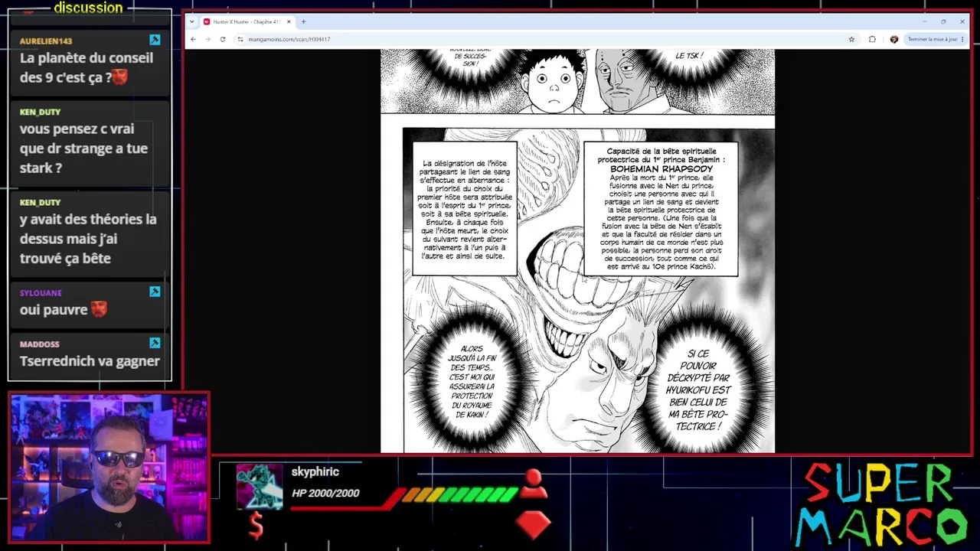
Task: Click the badge icon on AURELIEN143's message
Action: [x=155, y=40]
